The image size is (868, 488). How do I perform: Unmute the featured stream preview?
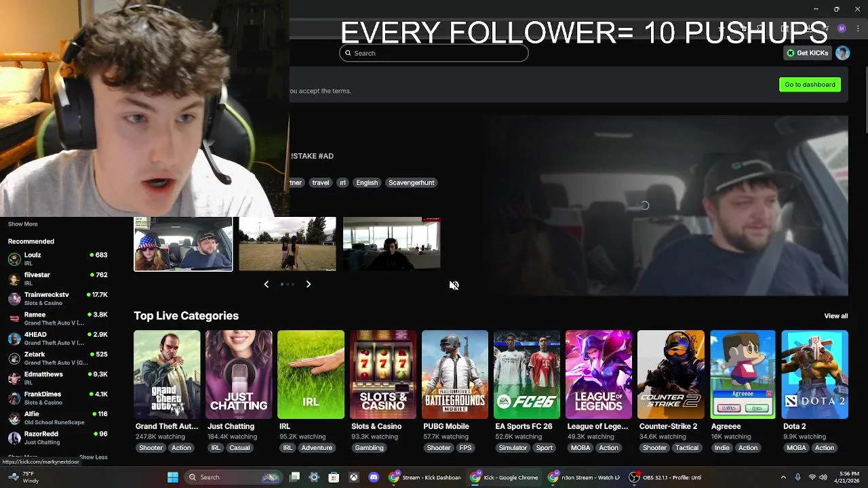454,285
